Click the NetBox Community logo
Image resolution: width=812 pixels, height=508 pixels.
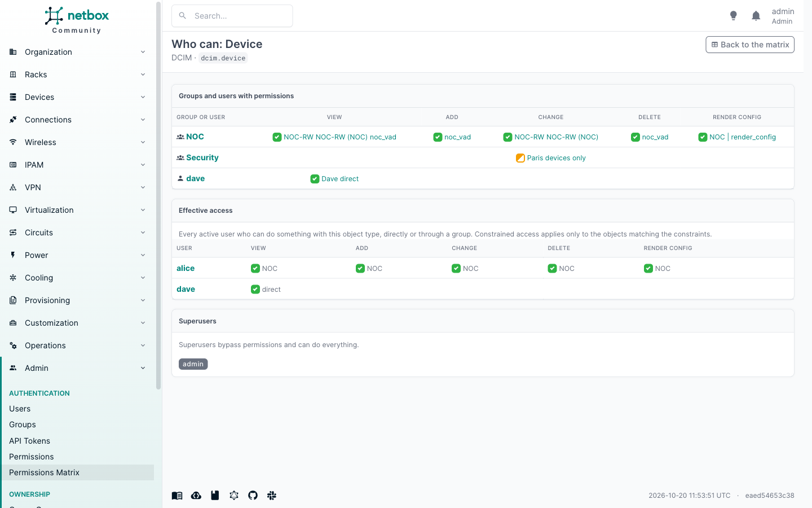77,20
